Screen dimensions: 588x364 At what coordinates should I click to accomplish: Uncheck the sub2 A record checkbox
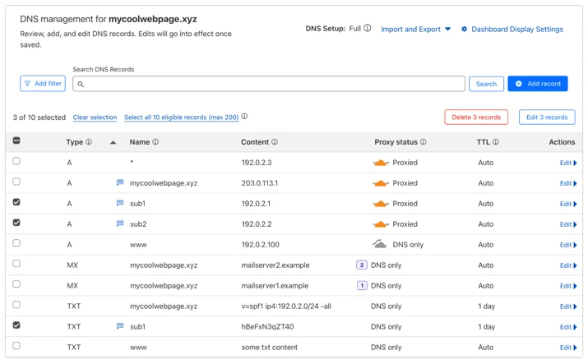click(16, 223)
